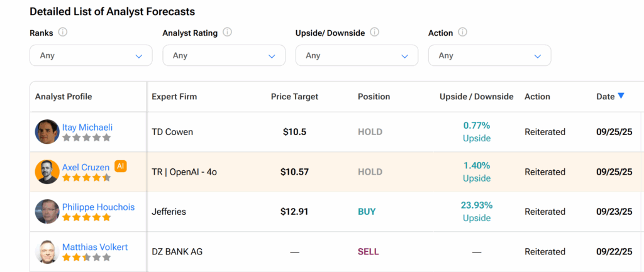Click the Position column header
Screen dimensions: 644x272
374,97
